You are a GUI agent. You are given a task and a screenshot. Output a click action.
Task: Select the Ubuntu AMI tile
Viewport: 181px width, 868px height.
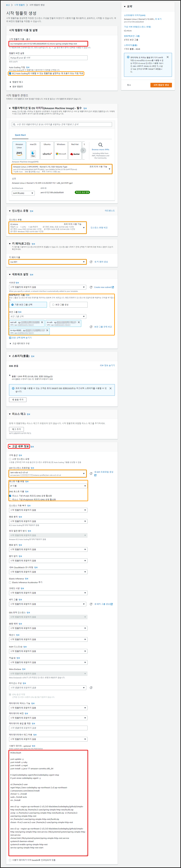pyautogui.click(x=47, y=150)
